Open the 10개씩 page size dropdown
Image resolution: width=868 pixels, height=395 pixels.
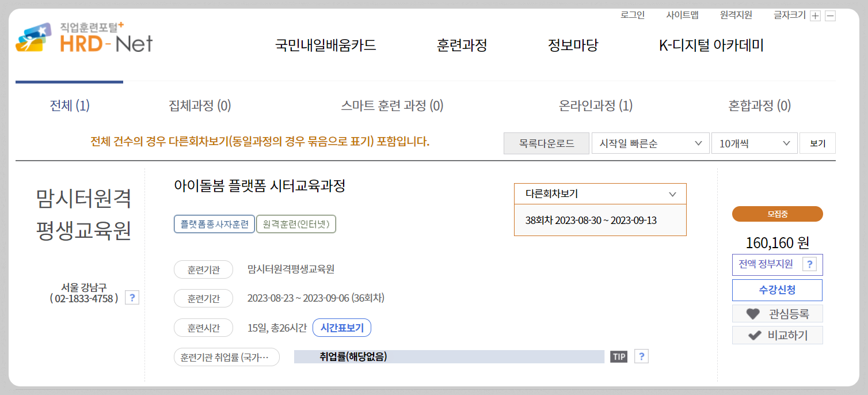tap(755, 143)
